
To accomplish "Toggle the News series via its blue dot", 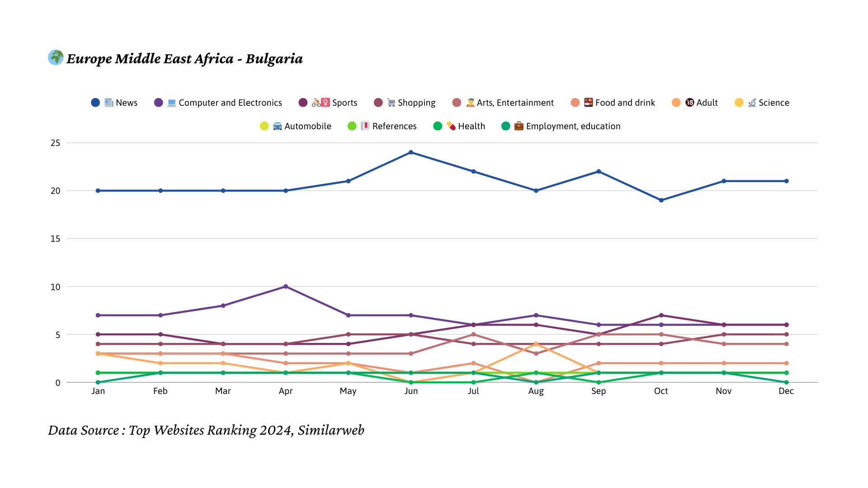I will tap(95, 103).
